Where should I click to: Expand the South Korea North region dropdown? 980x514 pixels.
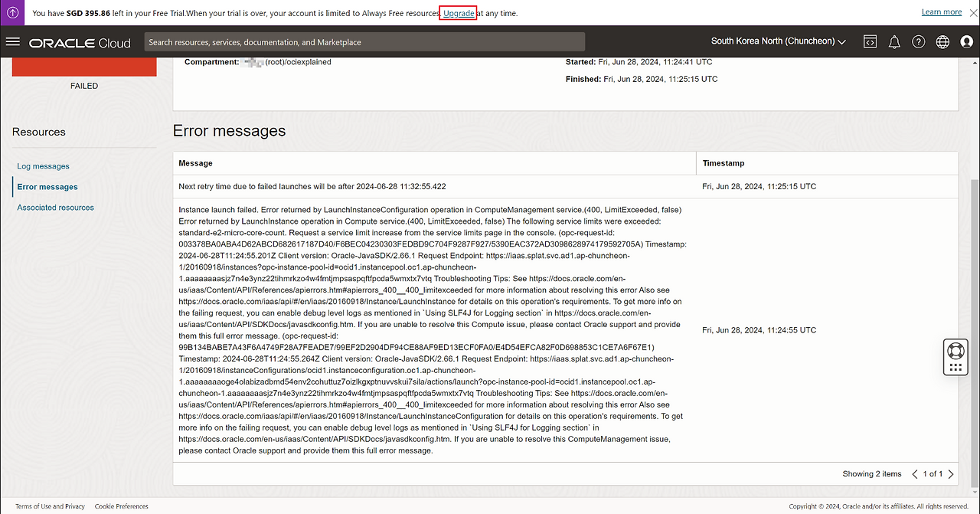779,41
